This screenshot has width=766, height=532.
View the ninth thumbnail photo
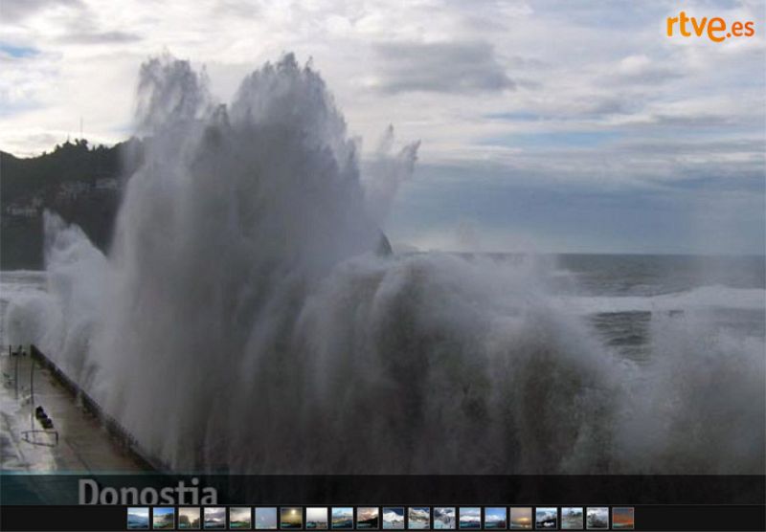tap(342, 518)
